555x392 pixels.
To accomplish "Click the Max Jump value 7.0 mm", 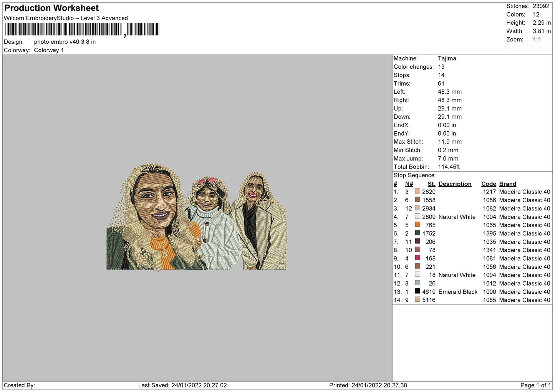I will (448, 159).
